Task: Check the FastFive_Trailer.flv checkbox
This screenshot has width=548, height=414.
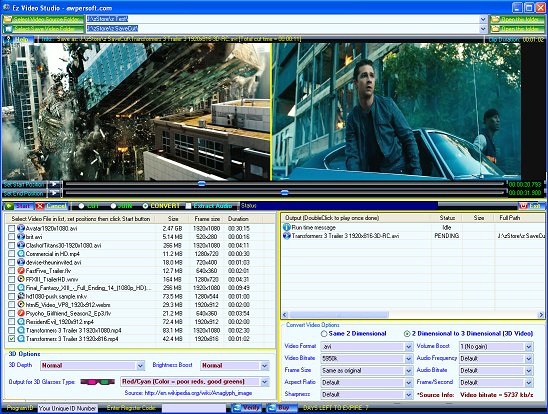Action: click(12, 271)
